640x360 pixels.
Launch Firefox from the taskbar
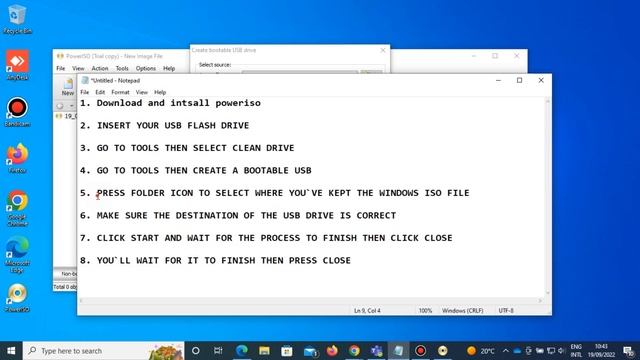point(332,351)
